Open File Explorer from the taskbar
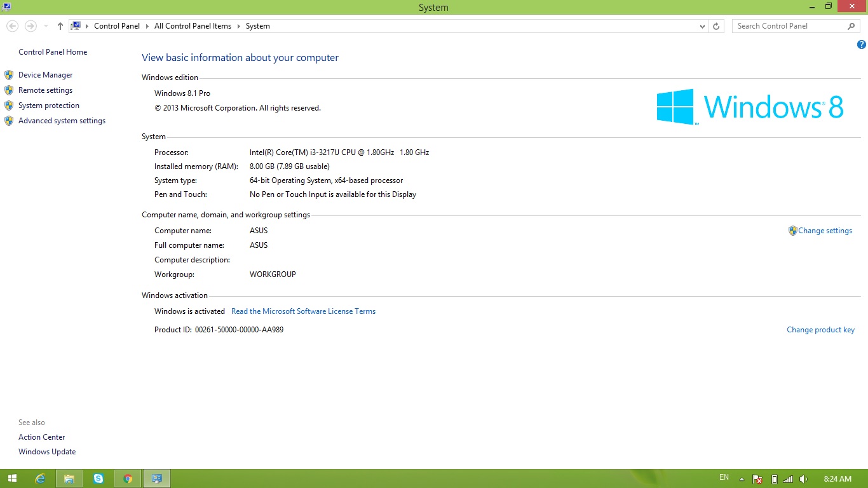The width and height of the screenshot is (868, 488). pyautogui.click(x=69, y=478)
